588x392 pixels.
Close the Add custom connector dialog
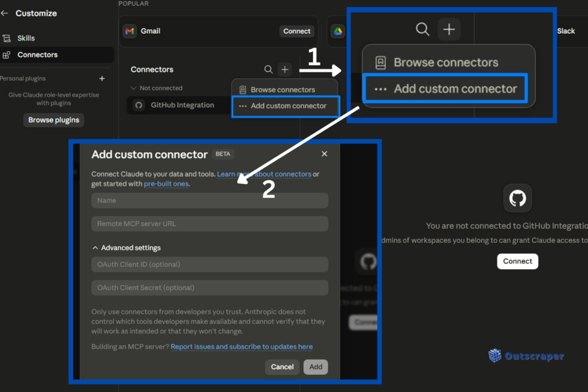(324, 154)
